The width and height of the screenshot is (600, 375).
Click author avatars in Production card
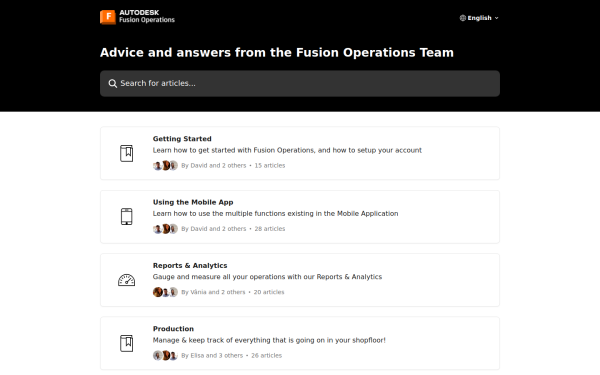click(x=165, y=355)
